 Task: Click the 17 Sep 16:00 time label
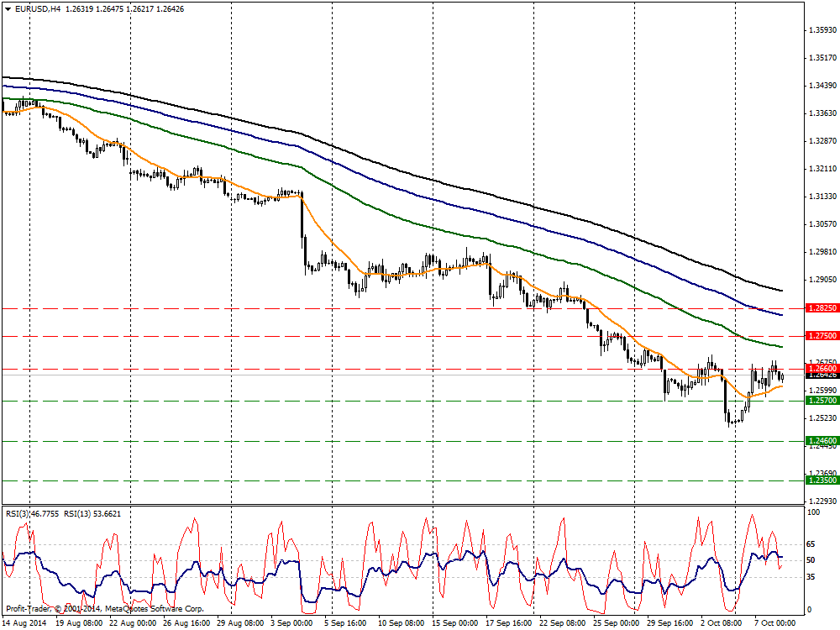click(509, 623)
